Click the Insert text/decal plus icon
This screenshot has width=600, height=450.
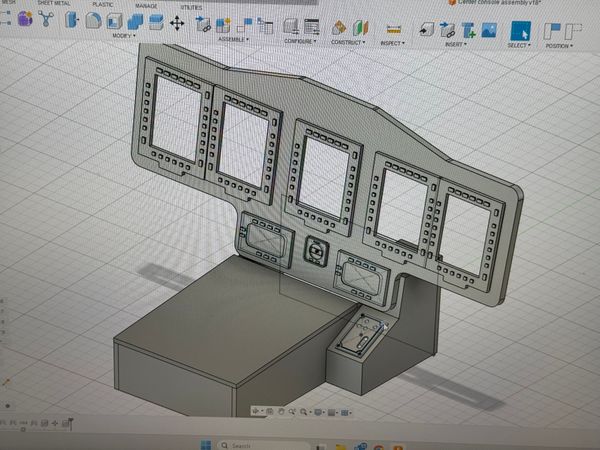(x=468, y=30)
